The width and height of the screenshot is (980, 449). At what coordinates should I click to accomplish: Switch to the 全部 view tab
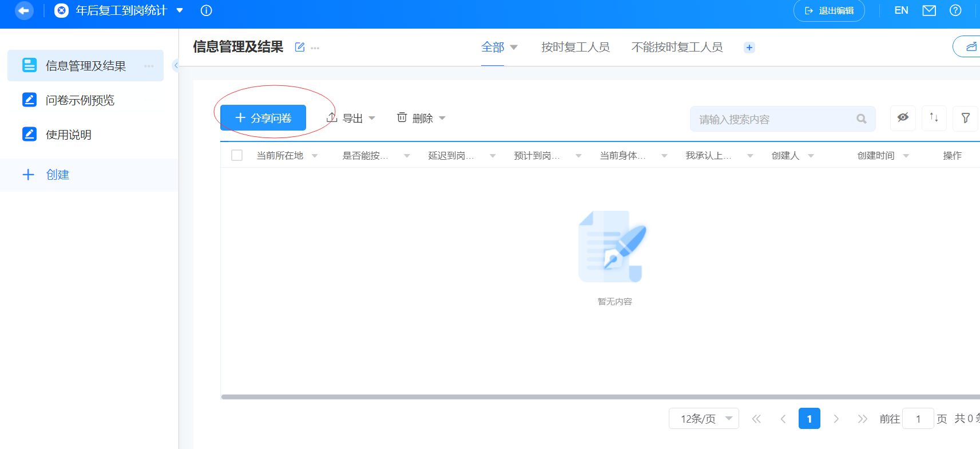point(493,47)
